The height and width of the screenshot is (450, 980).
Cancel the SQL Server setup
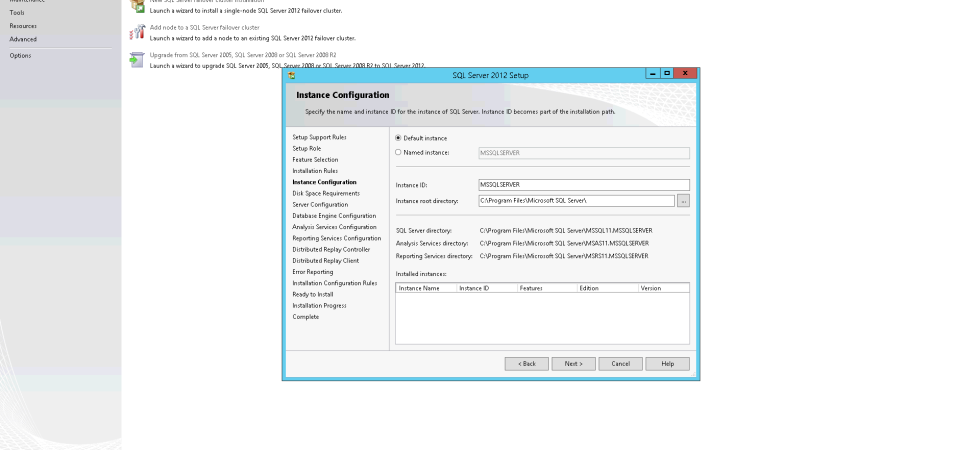tap(621, 364)
